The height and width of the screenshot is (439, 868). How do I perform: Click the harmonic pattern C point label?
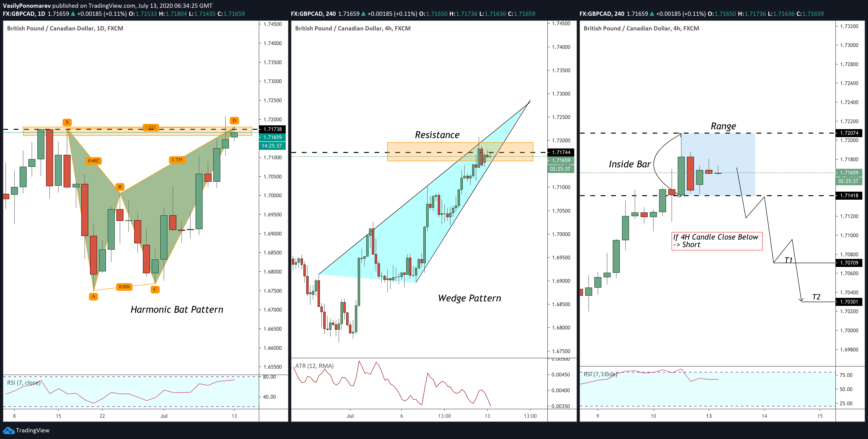pos(155,289)
